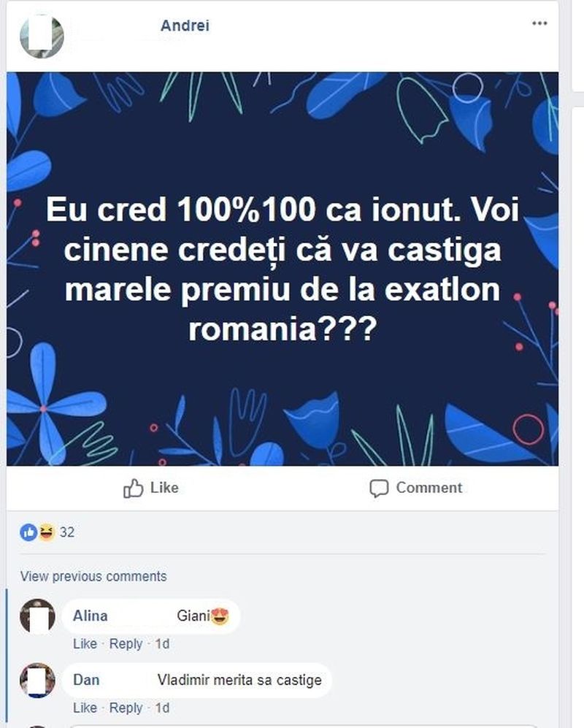Open Dan's profile from his name
The width and height of the screenshot is (584, 728).
(x=86, y=680)
